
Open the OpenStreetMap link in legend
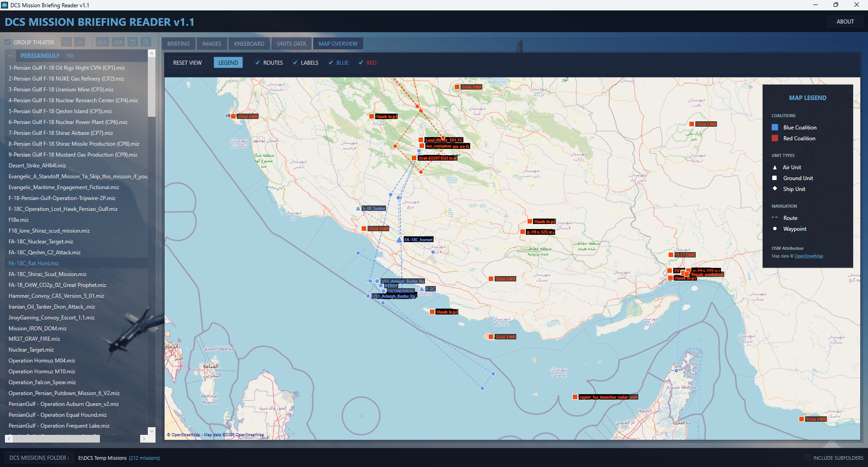808,256
